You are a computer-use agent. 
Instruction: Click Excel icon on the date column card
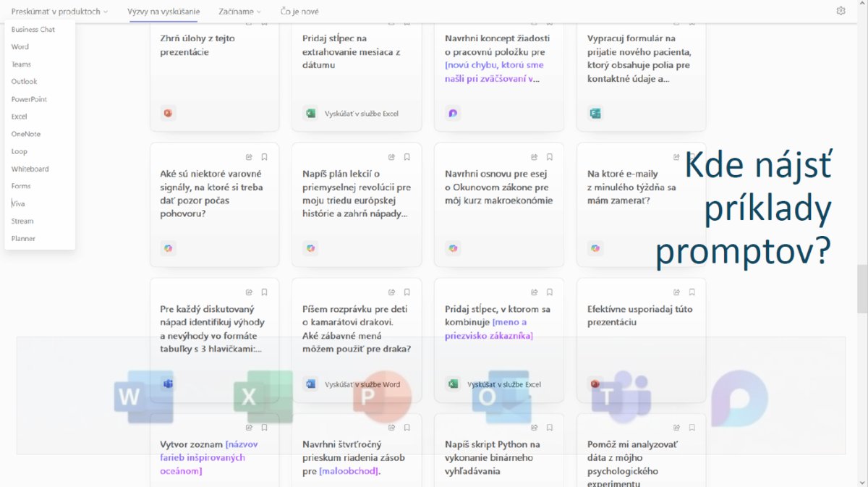coord(310,114)
